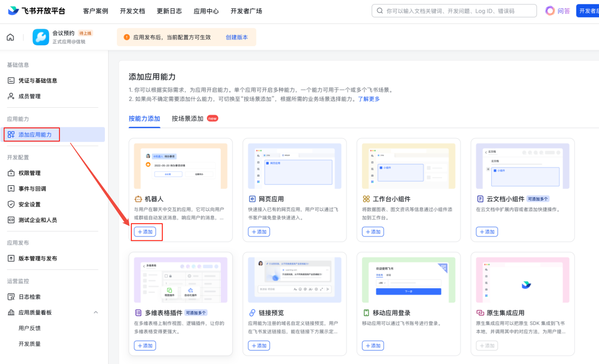This screenshot has height=364, width=599.
Task: Switch to the 按场景添加 tab
Action: click(188, 118)
